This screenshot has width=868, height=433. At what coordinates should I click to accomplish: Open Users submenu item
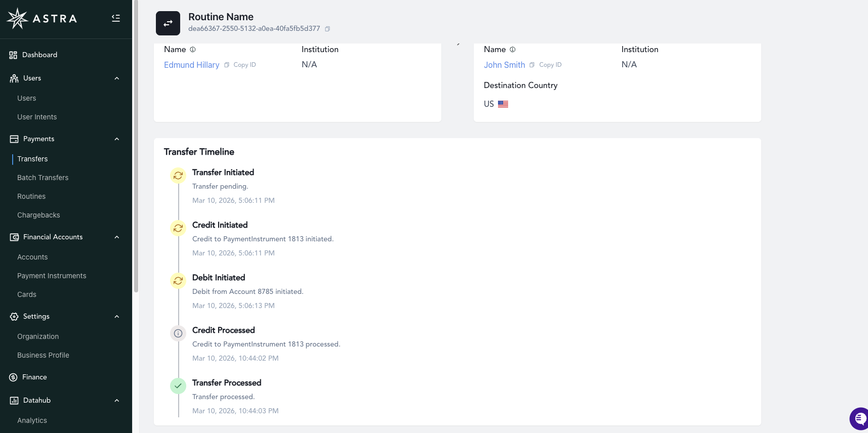[x=27, y=99]
